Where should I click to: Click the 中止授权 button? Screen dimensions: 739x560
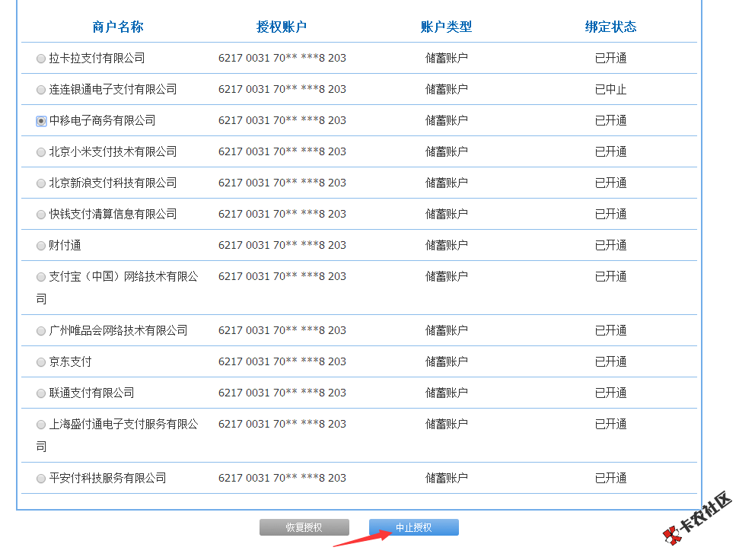pos(413,527)
